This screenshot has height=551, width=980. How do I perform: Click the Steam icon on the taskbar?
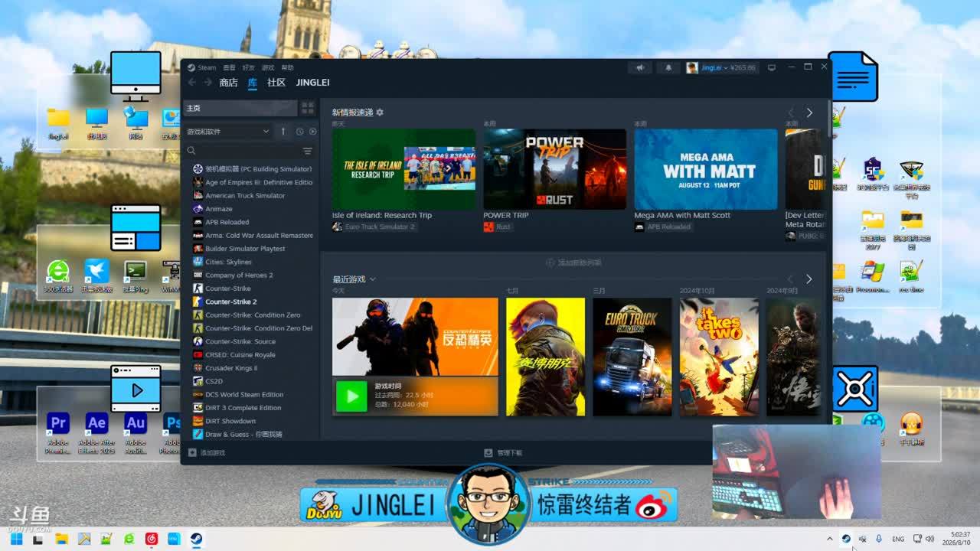196,539
